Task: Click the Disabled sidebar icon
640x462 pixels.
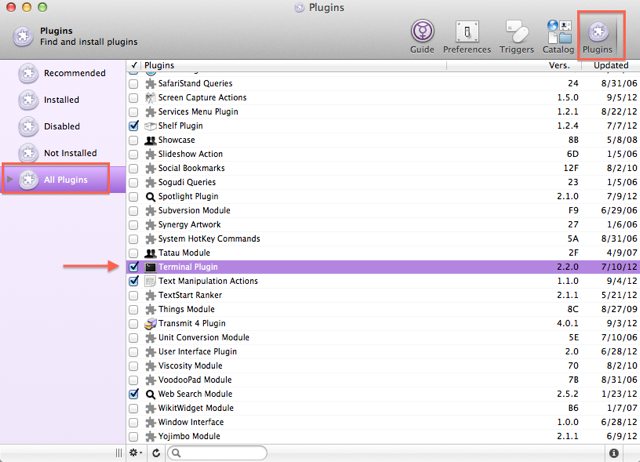Action: [28, 127]
